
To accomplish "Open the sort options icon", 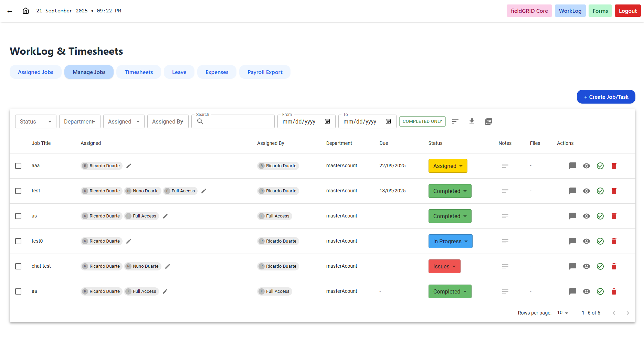I will [455, 121].
